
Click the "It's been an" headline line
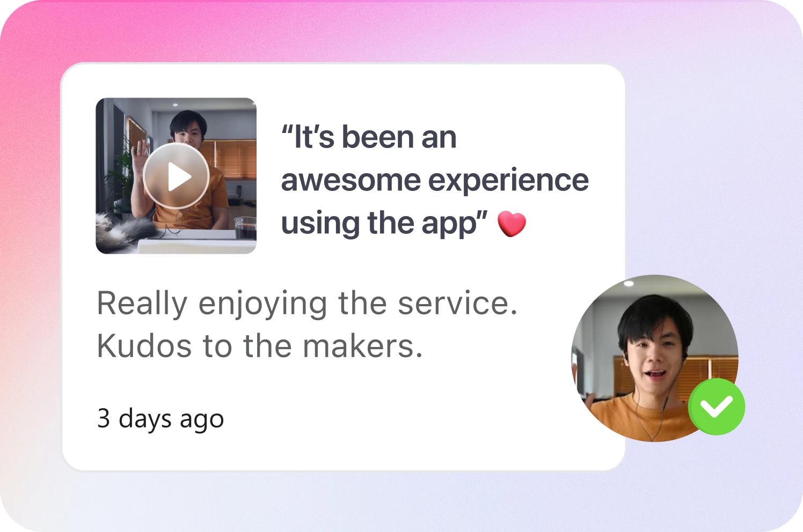(369, 137)
